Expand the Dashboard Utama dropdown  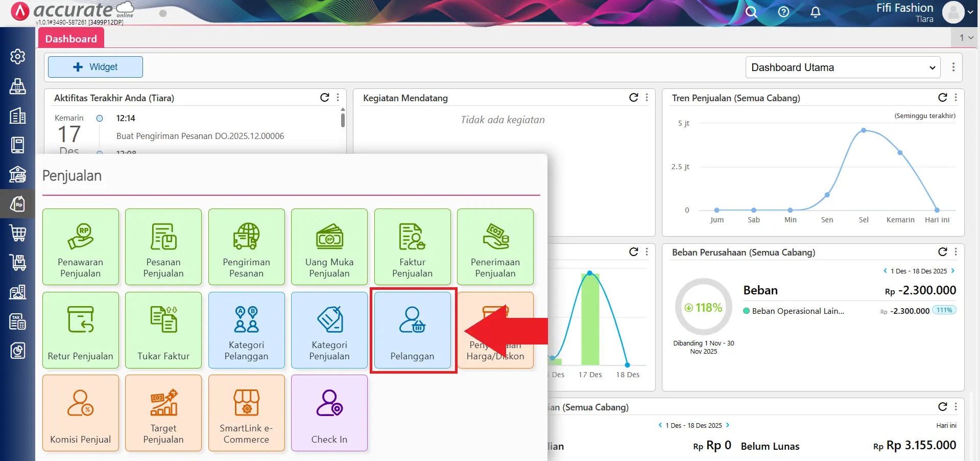pyautogui.click(x=843, y=67)
